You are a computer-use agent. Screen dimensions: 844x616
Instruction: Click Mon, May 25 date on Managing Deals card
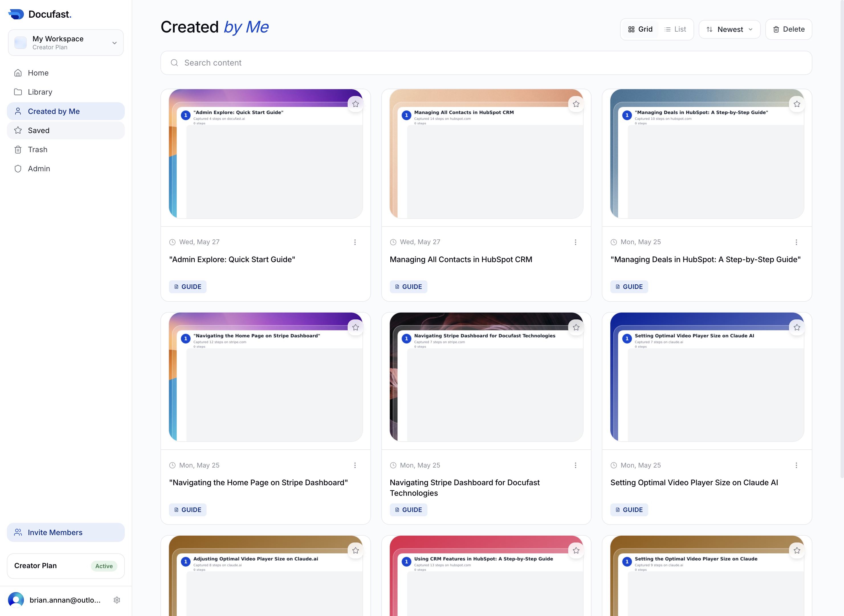point(641,242)
